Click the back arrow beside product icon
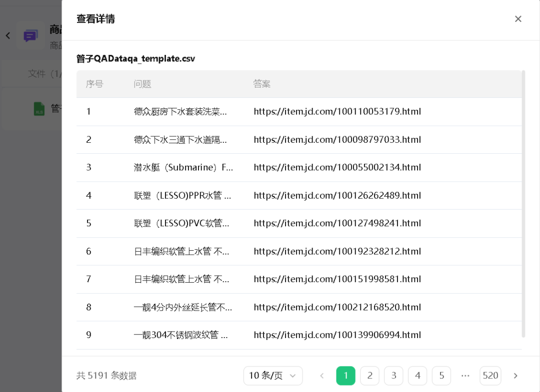 click(x=8, y=35)
